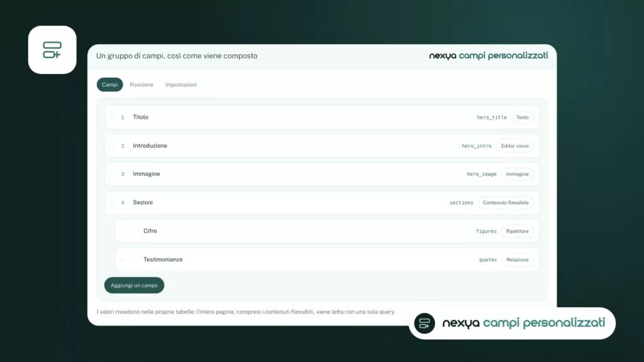
Task: Select the Titolo field label
Action: click(140, 117)
